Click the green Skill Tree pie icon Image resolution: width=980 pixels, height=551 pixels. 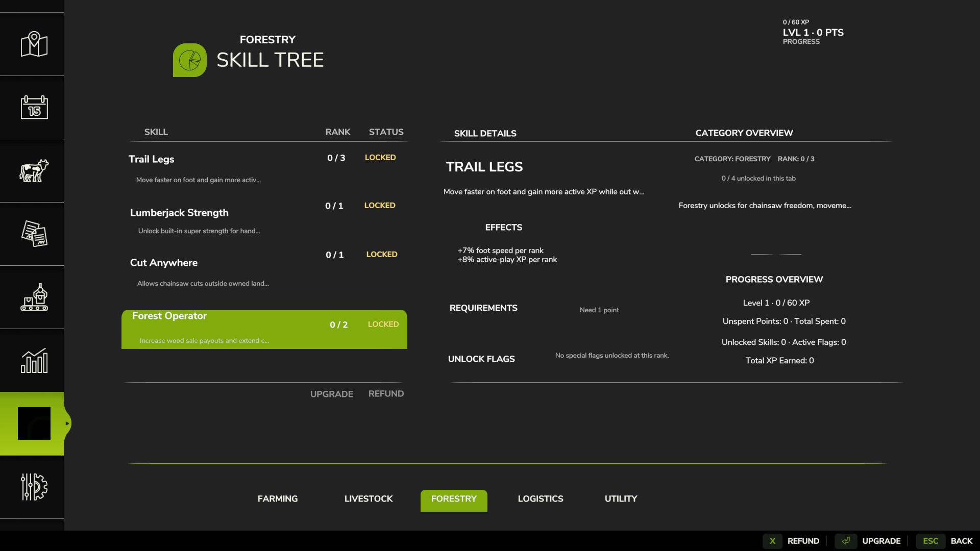pos(190,60)
